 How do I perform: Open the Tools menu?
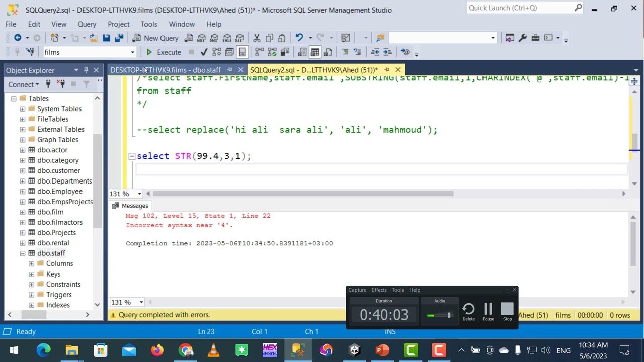pos(149,24)
